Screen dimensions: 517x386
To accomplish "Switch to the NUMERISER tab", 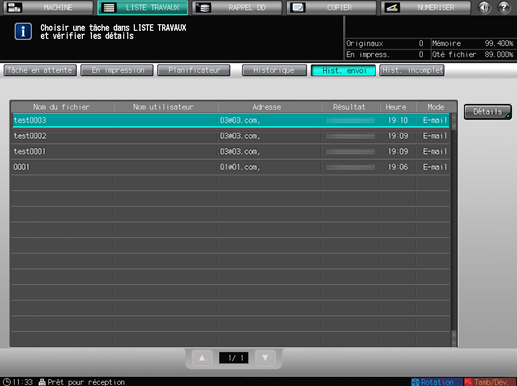I will [426, 7].
